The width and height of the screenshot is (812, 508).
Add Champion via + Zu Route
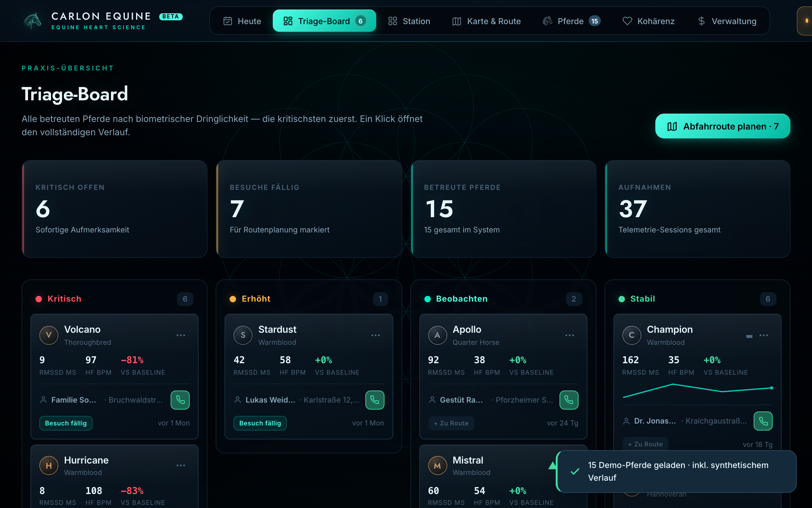click(645, 444)
